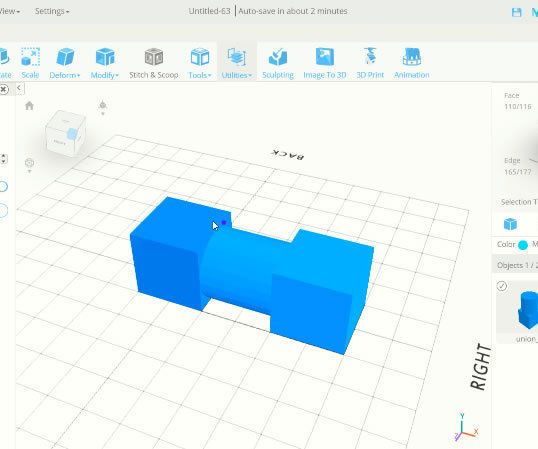Click the left stepper arrows
This screenshot has height=449, width=538.
(x=4, y=159)
